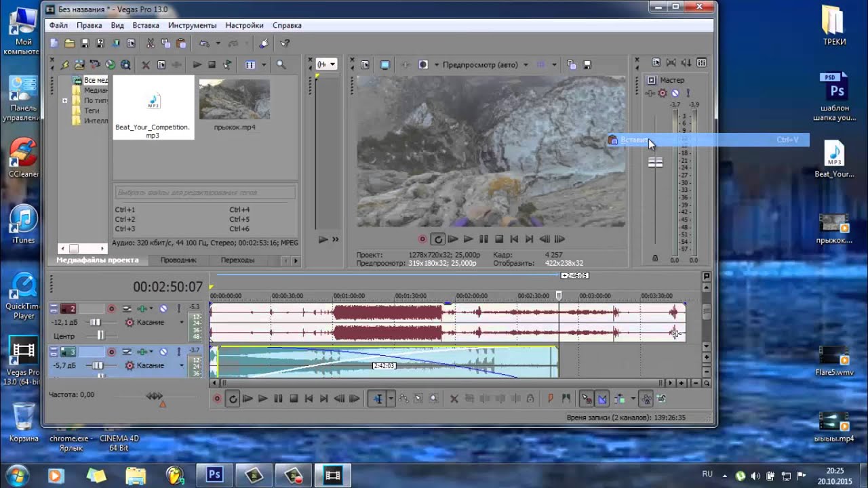Start media preview in Project Media toolbar
Viewport: 868px width, 488px height.
pyautogui.click(x=197, y=65)
